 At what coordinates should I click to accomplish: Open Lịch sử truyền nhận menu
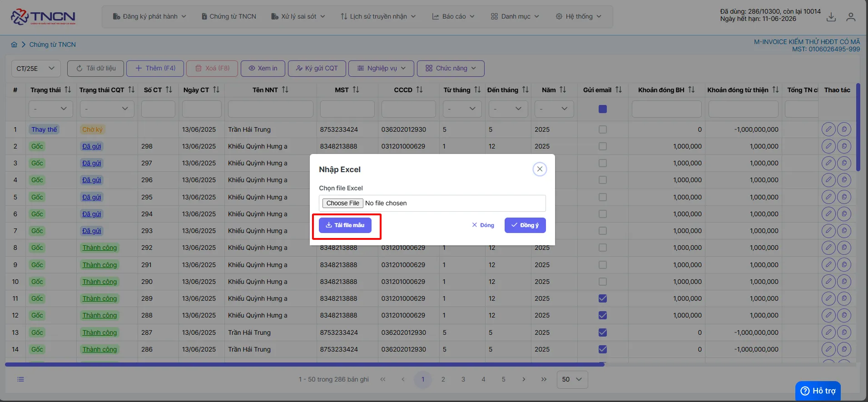click(378, 16)
